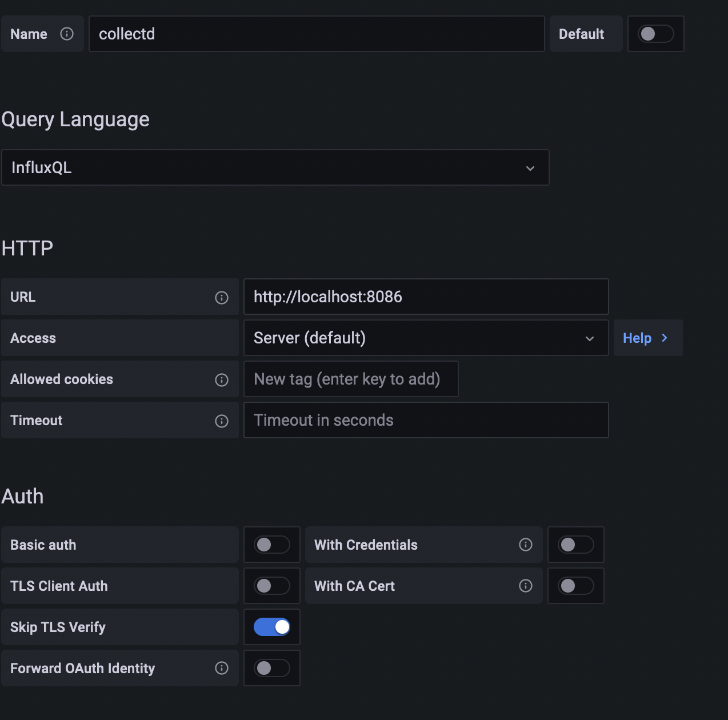This screenshot has width=728, height=720.
Task: Click the With Credentials info icon
Action: 526,545
